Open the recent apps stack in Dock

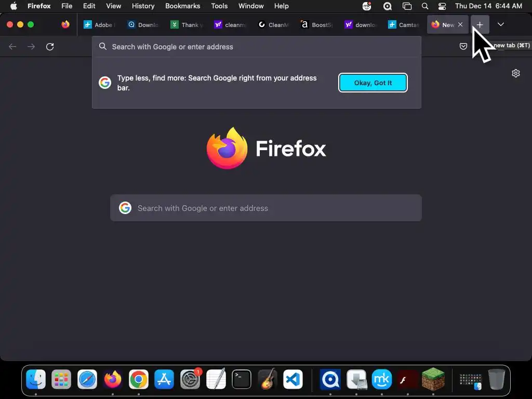[471, 380]
